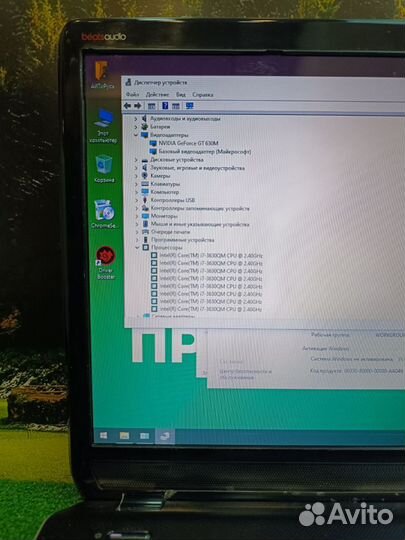Image resolution: width=405 pixels, height=540 pixels.
Task: Click the active Device Manager taskbar button
Action: click(x=165, y=436)
